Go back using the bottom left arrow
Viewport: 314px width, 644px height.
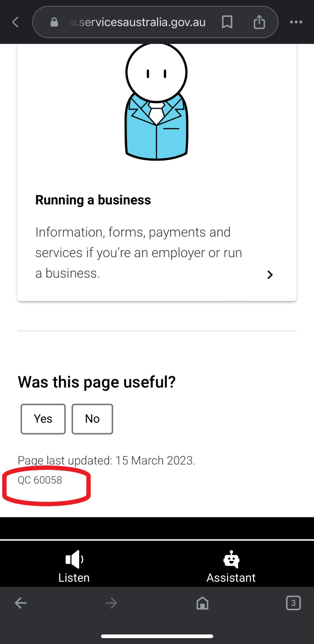pos(20,603)
